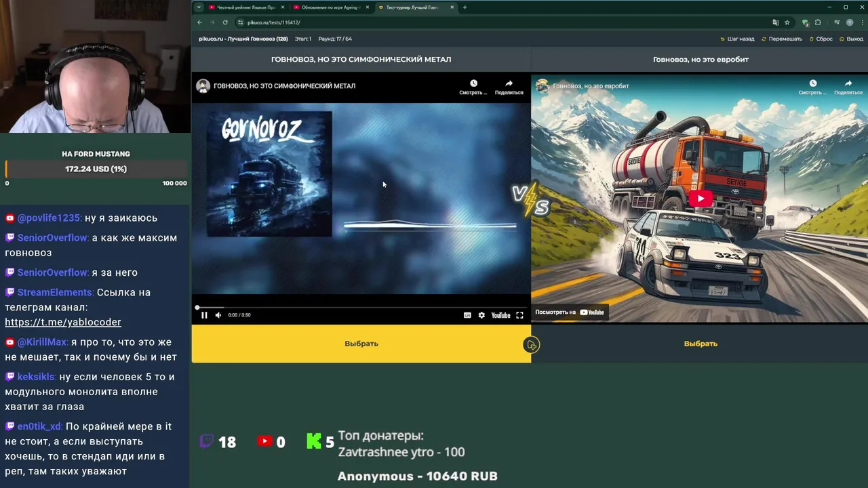Close the 'Честный рейтинг Языков' tab

click(283, 7)
